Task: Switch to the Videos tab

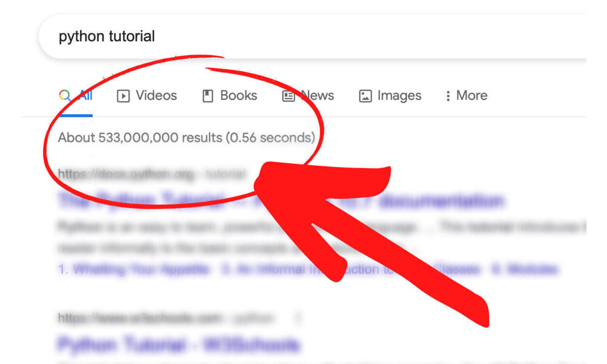Action: pos(156,95)
